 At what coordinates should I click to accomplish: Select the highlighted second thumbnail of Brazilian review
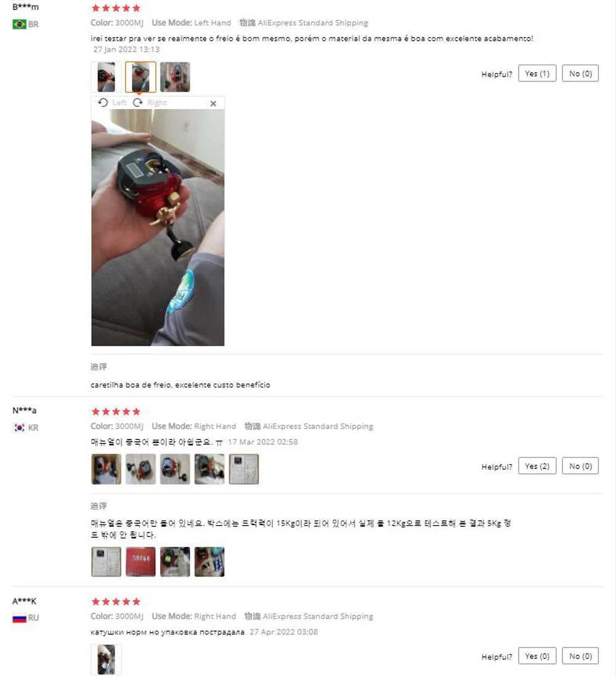click(x=140, y=77)
